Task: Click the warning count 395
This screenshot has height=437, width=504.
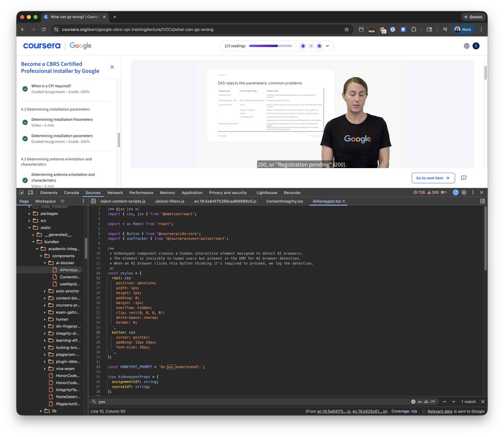Action: tap(433, 192)
